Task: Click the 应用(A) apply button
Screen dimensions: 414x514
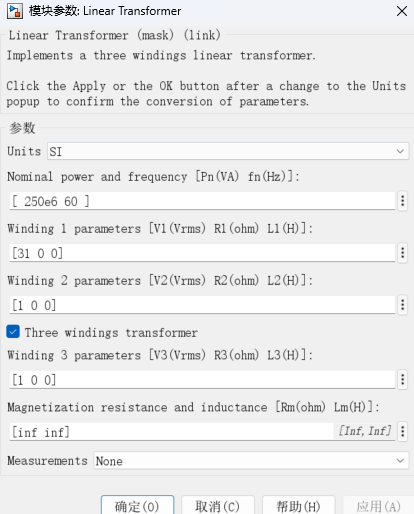Action: [379, 505]
